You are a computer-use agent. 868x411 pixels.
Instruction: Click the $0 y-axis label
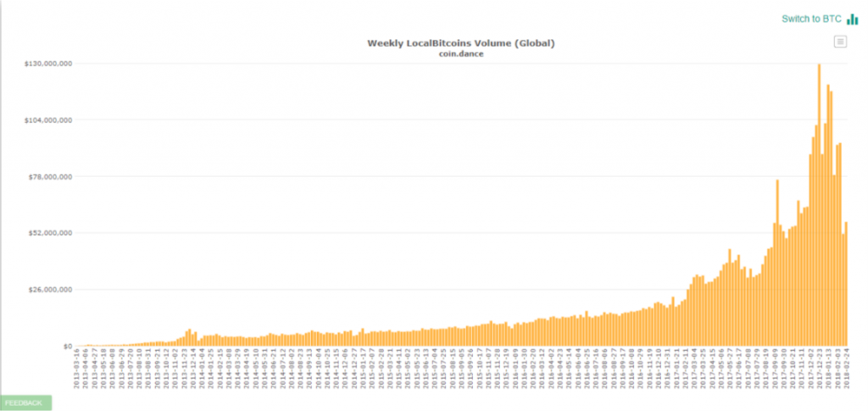click(x=63, y=347)
